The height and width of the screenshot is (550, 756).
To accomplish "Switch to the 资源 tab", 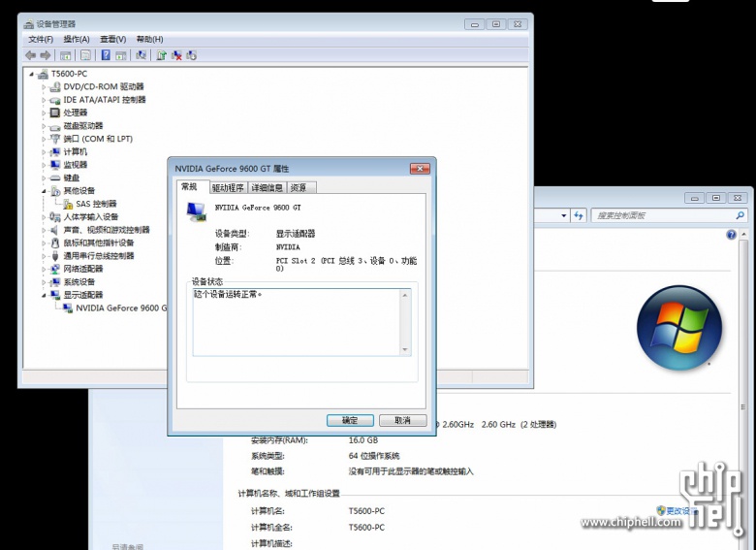I will pyautogui.click(x=301, y=187).
